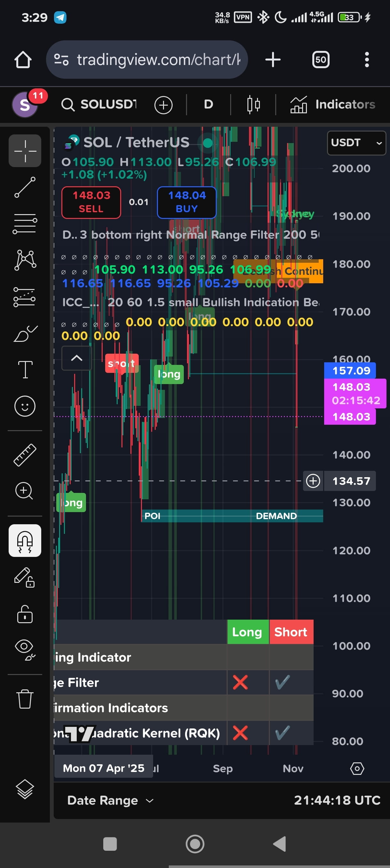
Task: Tap the address bar tradingview.com URL
Action: (159, 60)
